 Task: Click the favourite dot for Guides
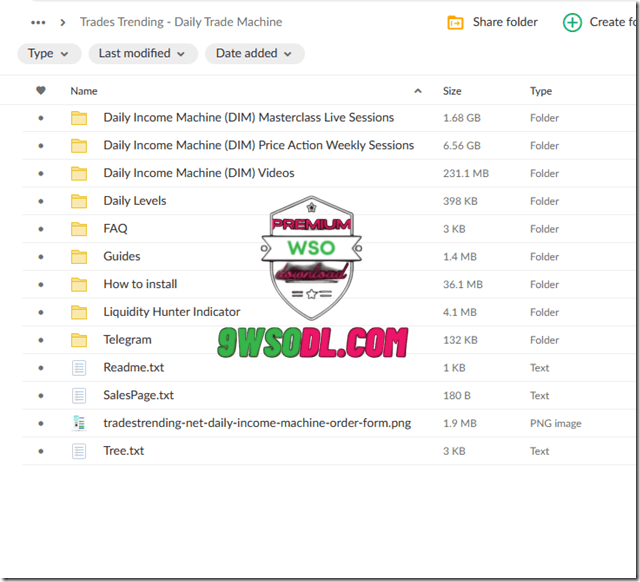41,257
